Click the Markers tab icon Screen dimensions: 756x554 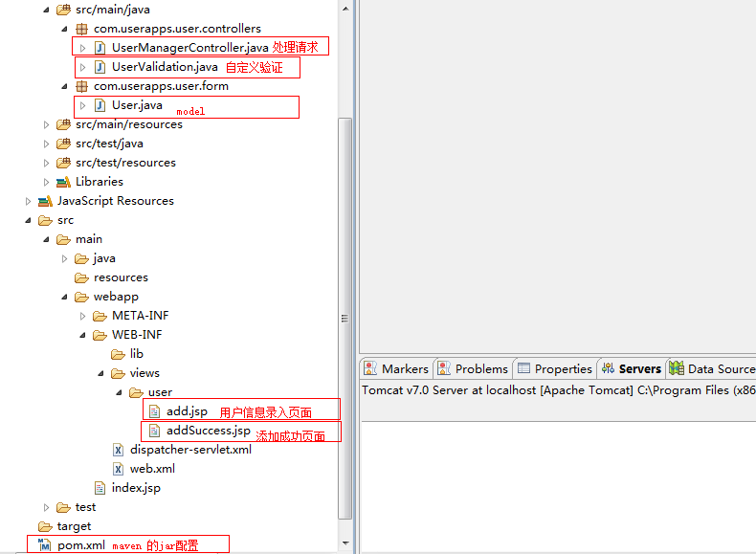point(370,368)
